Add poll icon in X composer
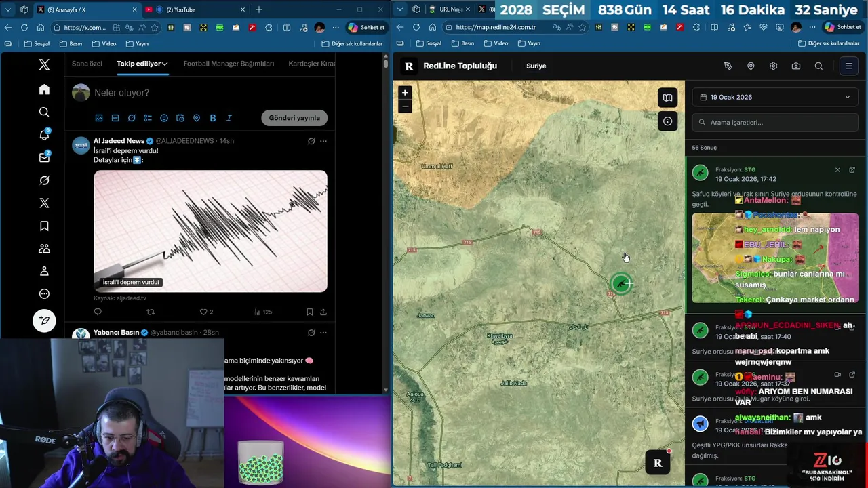Image resolution: width=868 pixels, height=488 pixels. tap(148, 118)
